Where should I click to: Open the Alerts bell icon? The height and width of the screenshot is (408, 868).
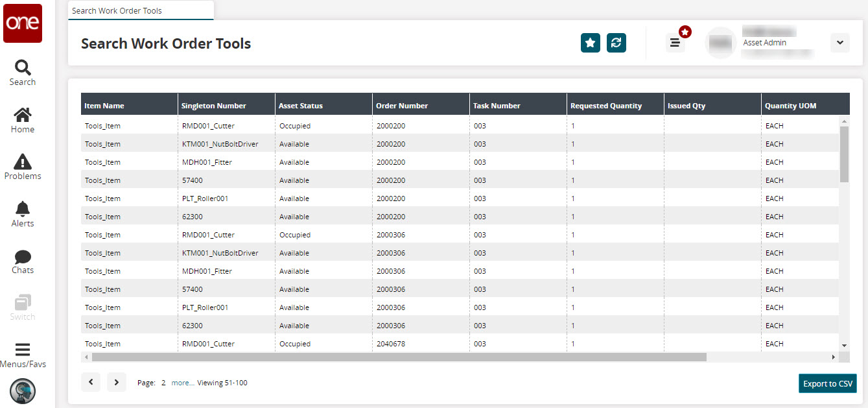tap(23, 214)
